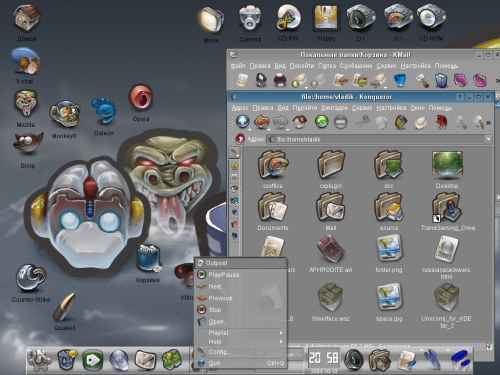Open the Floppy drive icon
This screenshot has width=500, height=375.
[x=326, y=18]
